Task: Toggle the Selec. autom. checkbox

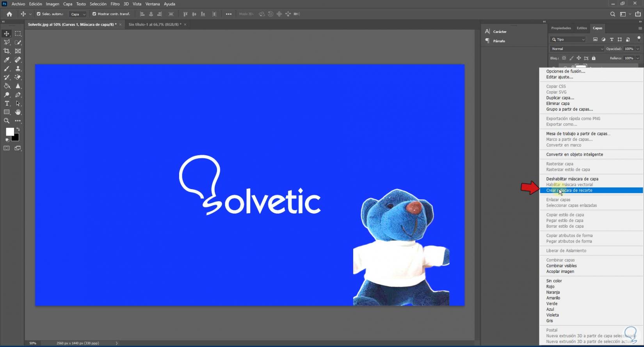Action: [39, 14]
